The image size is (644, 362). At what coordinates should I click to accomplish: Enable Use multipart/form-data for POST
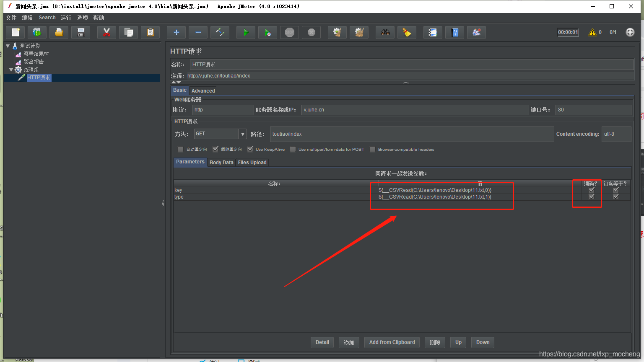pyautogui.click(x=293, y=149)
